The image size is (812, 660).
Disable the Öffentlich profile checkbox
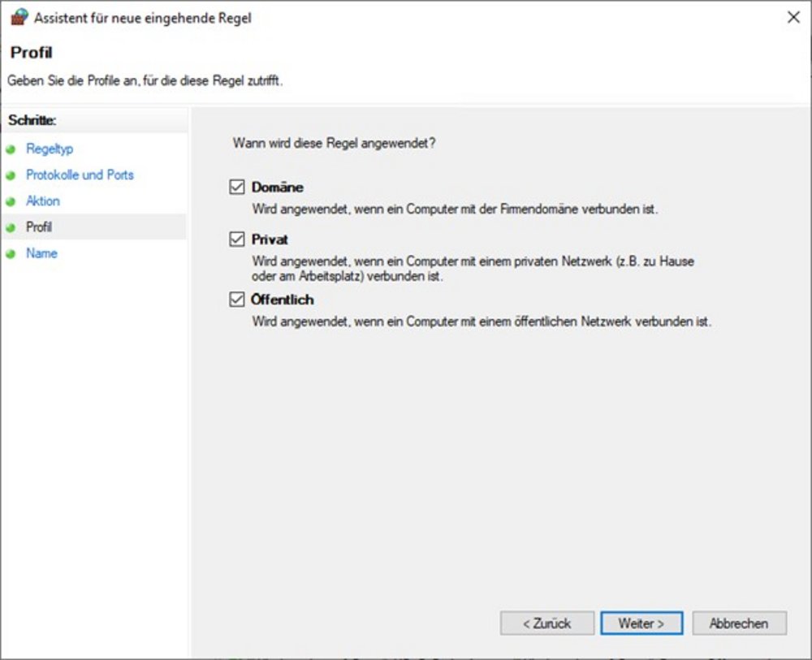pos(237,300)
